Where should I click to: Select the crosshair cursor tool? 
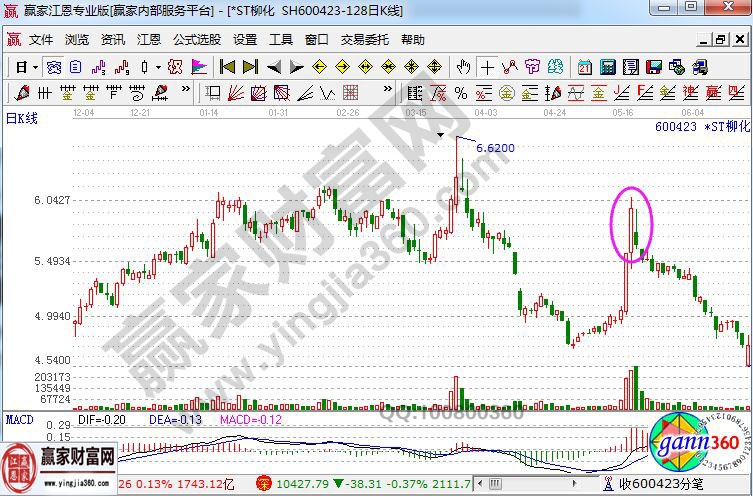click(487, 67)
